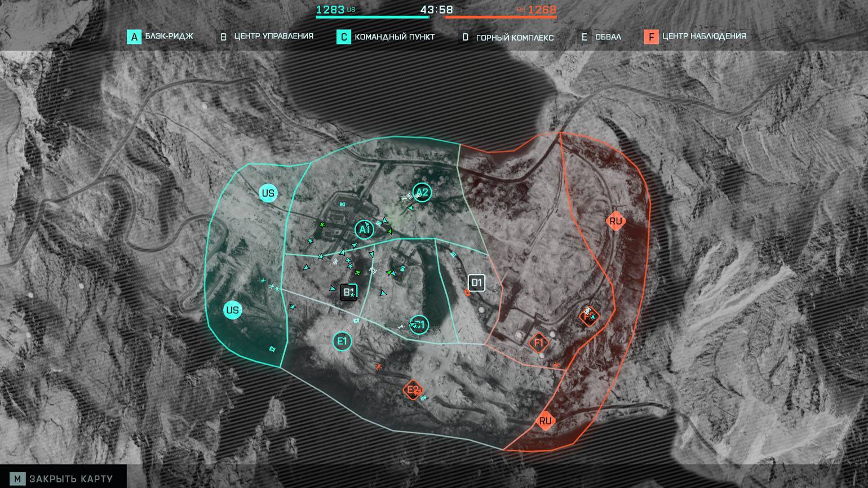Image resolution: width=868 pixels, height=488 pixels.
Task: Click the RU team score 1268
Action: (543, 10)
